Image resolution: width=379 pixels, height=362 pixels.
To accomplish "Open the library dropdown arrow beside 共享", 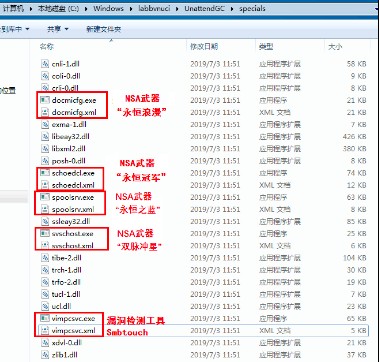I will pyautogui.click(x=27, y=29).
